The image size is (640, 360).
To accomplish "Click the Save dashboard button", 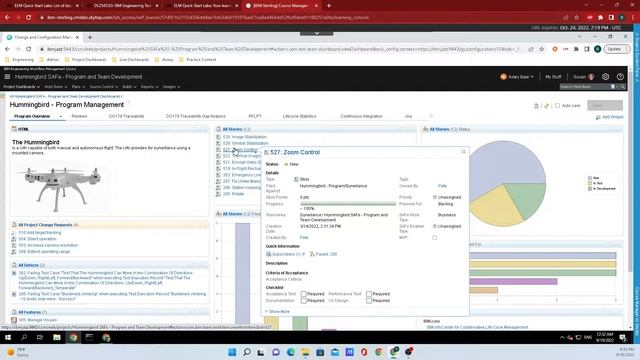I will pos(605,106).
